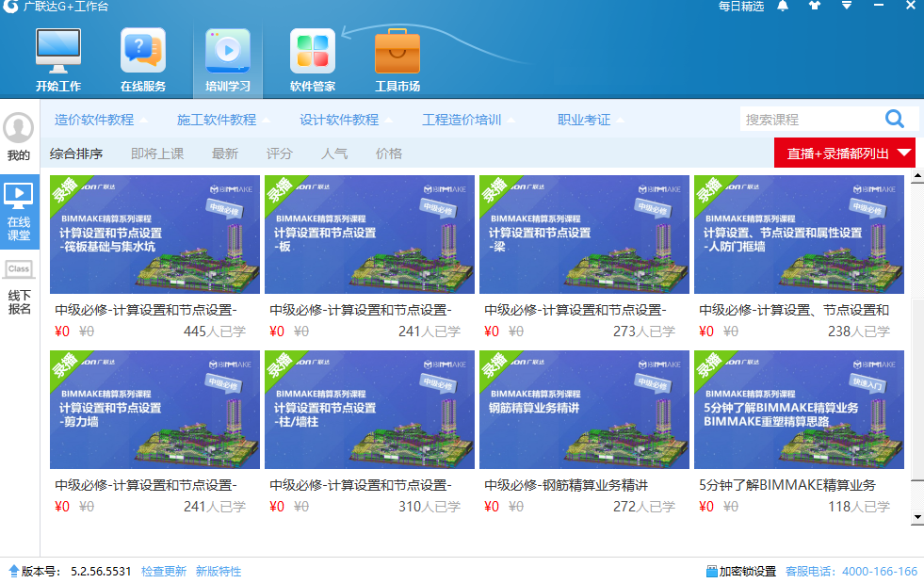Sort courses by 人气
This screenshot has height=583, width=924.
[334, 154]
